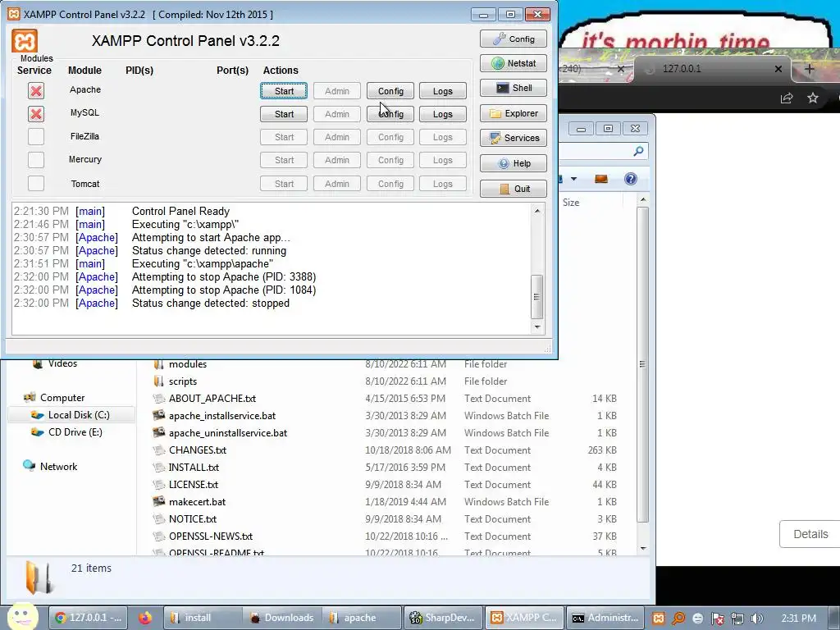Select Computer in the Explorer navigation tree

pos(62,398)
